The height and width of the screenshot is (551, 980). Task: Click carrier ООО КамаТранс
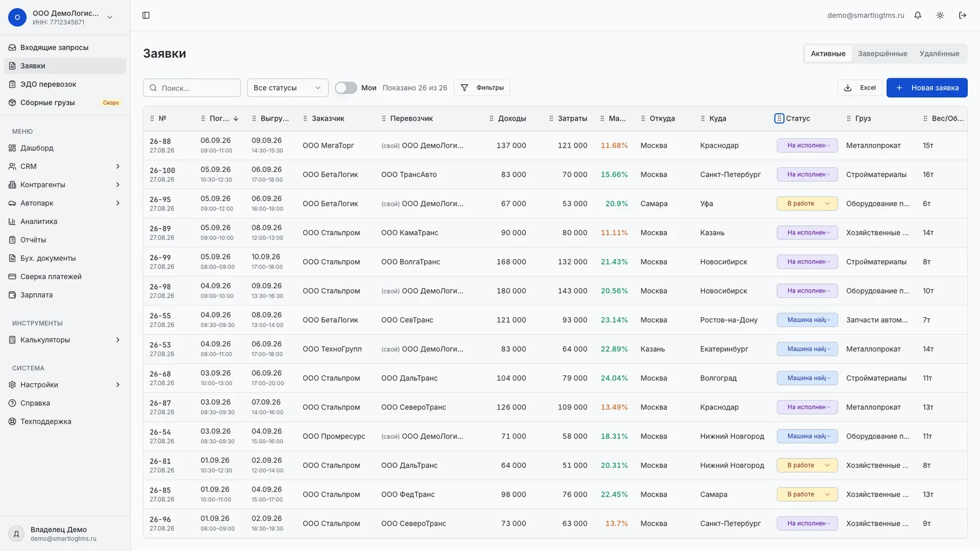click(409, 233)
